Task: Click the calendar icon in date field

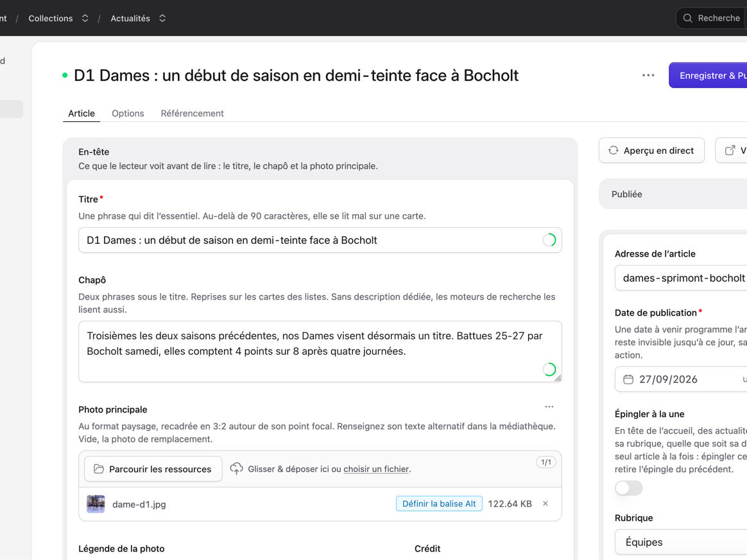Action: click(628, 379)
